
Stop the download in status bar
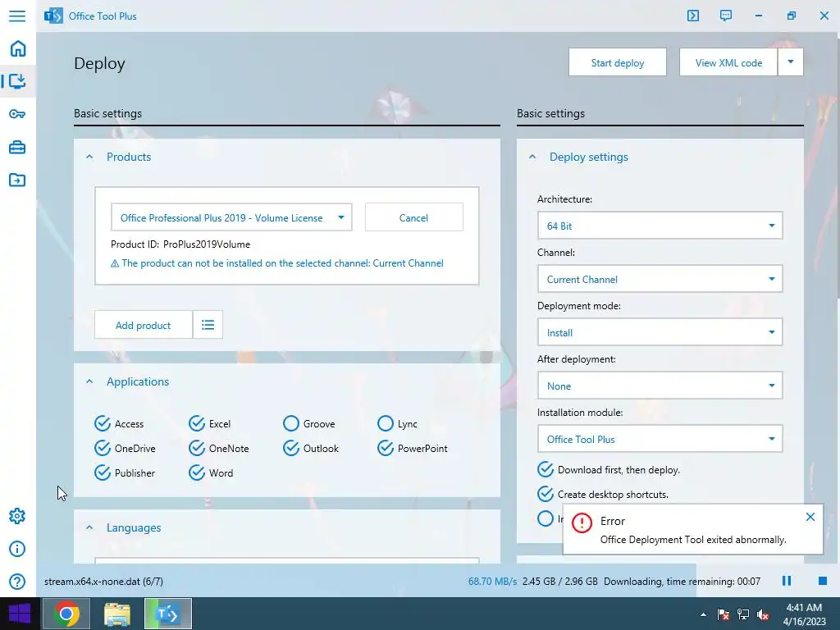823,581
